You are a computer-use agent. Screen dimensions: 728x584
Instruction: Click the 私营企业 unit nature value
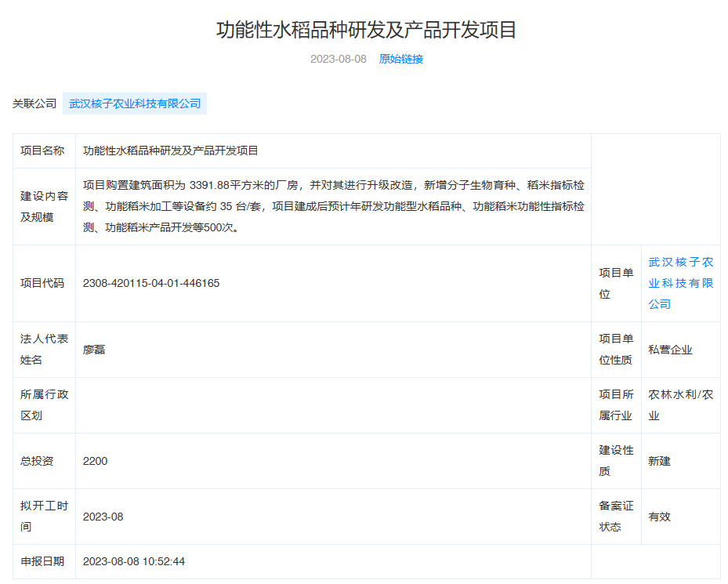pos(670,350)
